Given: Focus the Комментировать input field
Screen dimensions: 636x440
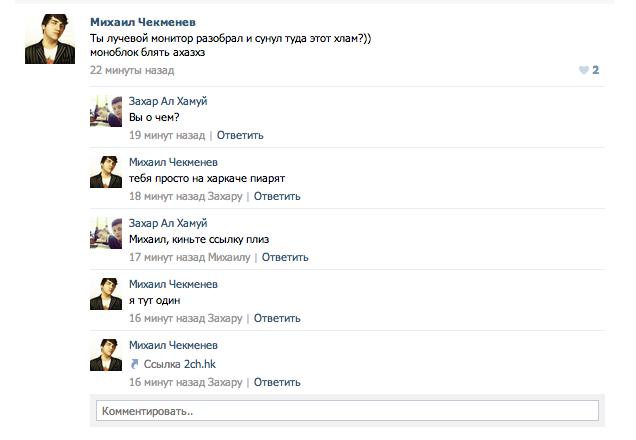Looking at the screenshot, I should pyautogui.click(x=347, y=411).
